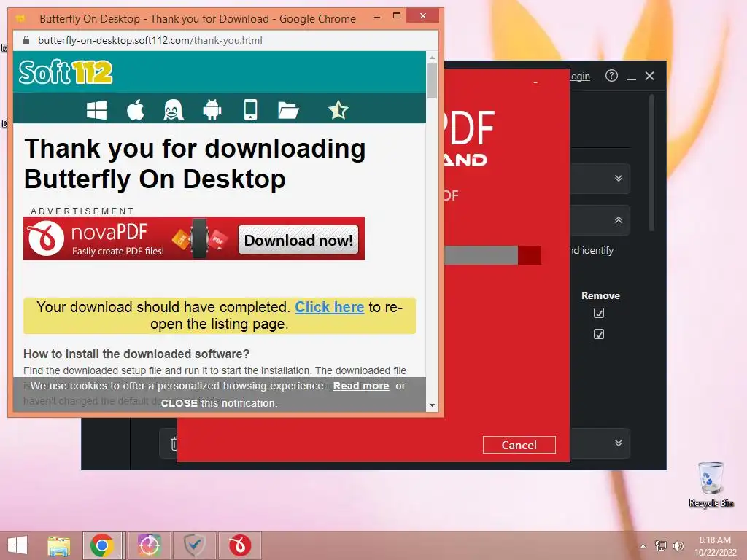The image size is (747, 560).
Task: Open File Explorer from taskbar
Action: (x=58, y=545)
